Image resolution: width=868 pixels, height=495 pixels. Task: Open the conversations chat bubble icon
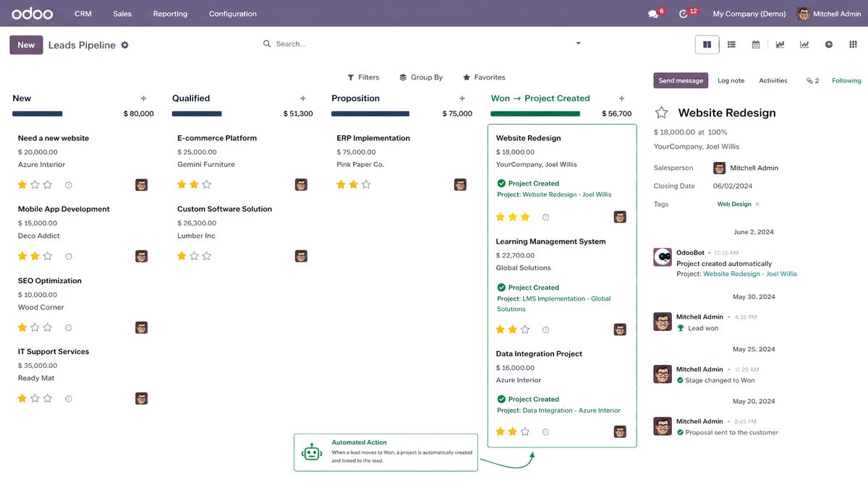click(x=653, y=14)
